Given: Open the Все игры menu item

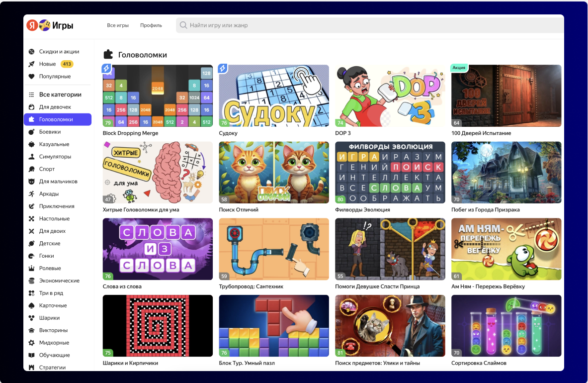Looking at the screenshot, I should coord(118,25).
